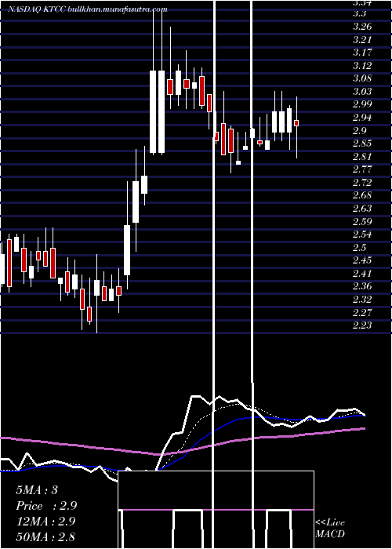Click the 50MA : 2.8 indicator text
Image resolution: width=392 pixels, height=549 pixels.
45,536
